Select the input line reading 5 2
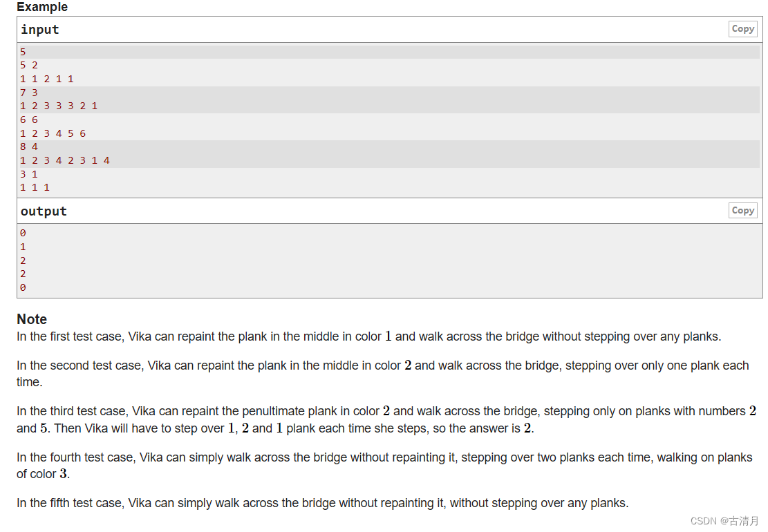Viewport: 768px width, 532px height. [x=28, y=65]
